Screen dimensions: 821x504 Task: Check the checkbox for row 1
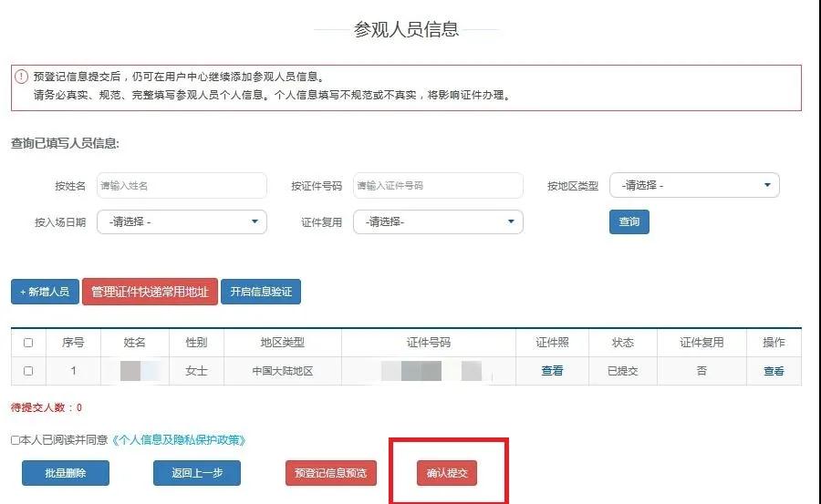click(28, 371)
